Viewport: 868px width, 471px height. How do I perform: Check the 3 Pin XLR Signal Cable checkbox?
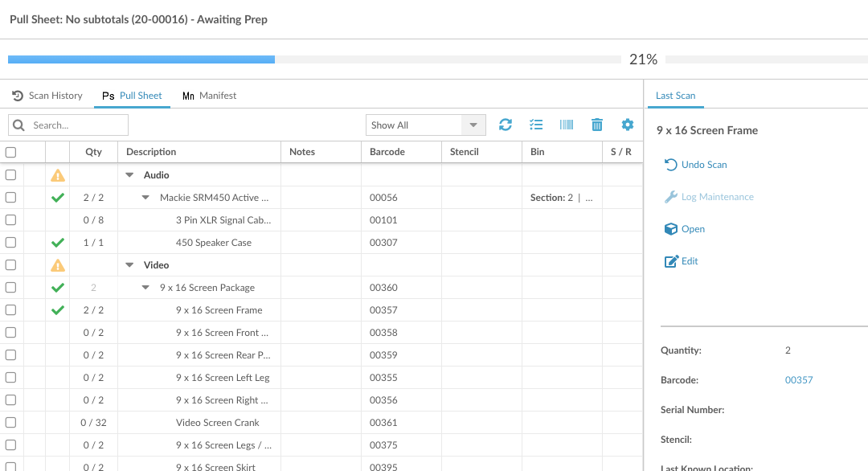click(10, 220)
